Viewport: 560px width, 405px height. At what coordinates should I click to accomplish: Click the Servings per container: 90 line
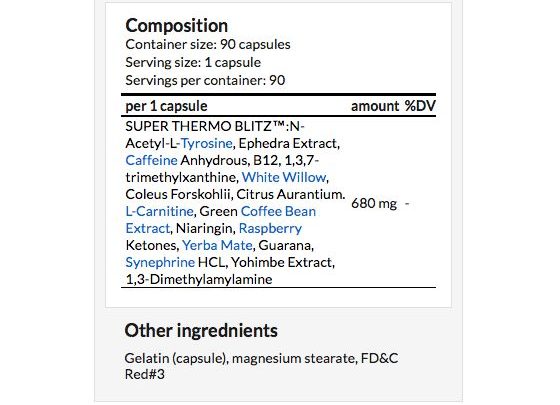coord(205,80)
